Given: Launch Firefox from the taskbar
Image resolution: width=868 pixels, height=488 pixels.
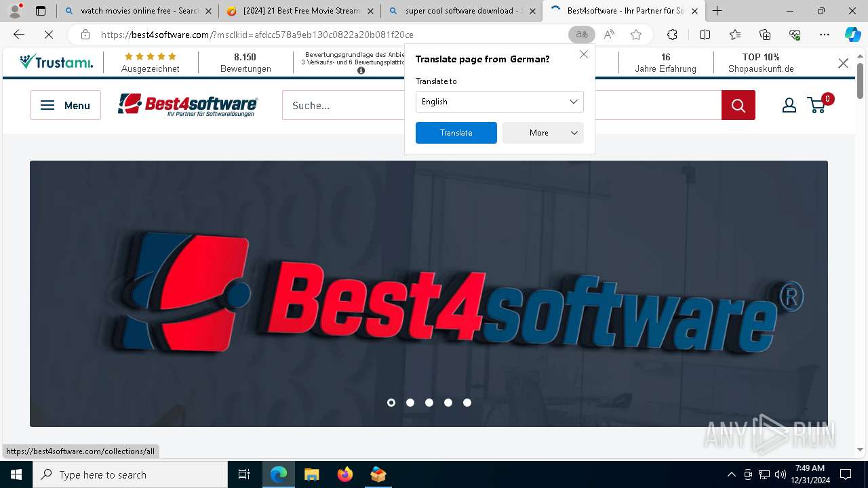Looking at the screenshot, I should (x=344, y=474).
